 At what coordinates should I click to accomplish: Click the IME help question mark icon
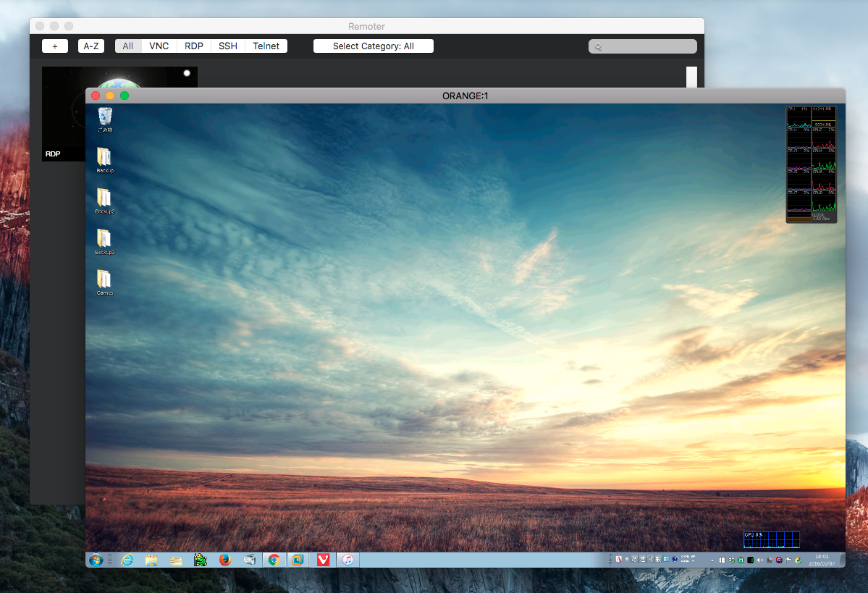point(675,559)
